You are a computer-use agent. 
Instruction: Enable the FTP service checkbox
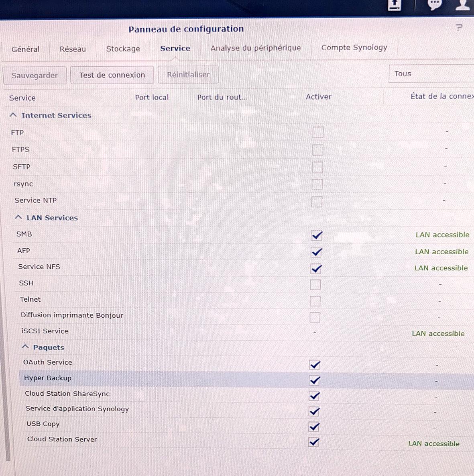pyautogui.click(x=318, y=133)
